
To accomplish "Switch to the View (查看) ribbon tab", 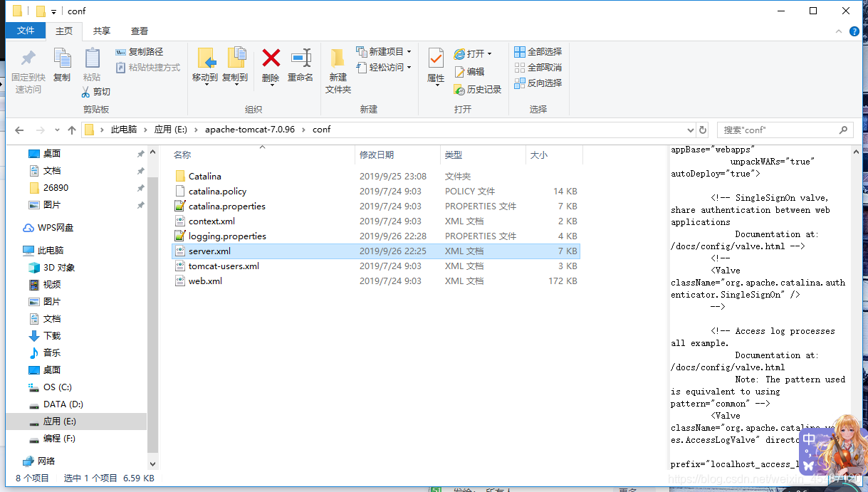I will [140, 31].
